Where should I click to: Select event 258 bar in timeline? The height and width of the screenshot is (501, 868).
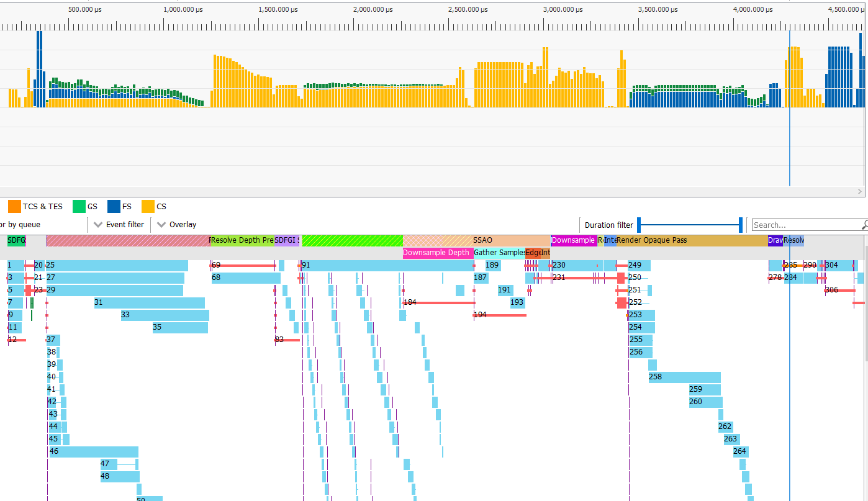click(x=684, y=377)
